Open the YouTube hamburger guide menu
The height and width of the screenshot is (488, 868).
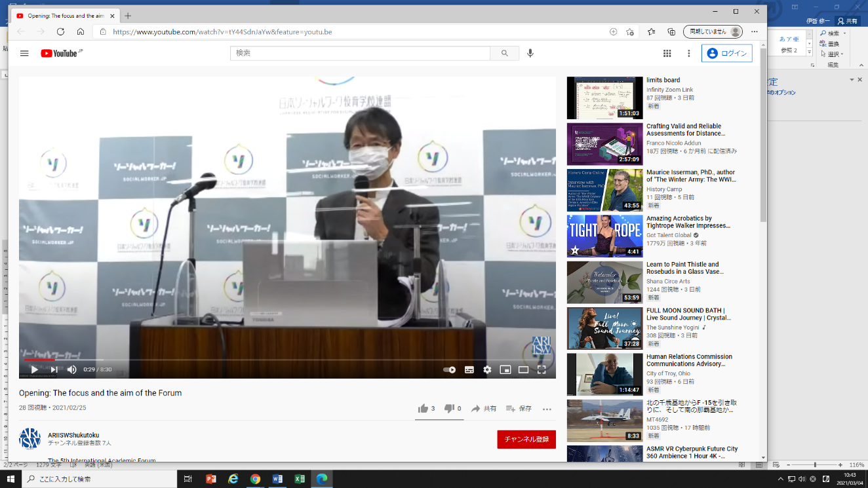pyautogui.click(x=24, y=53)
